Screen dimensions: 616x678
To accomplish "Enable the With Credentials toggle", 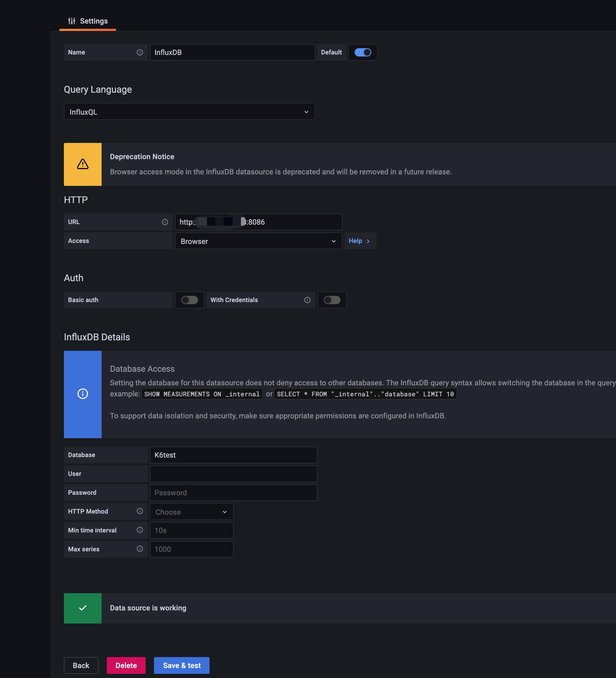I will (332, 300).
